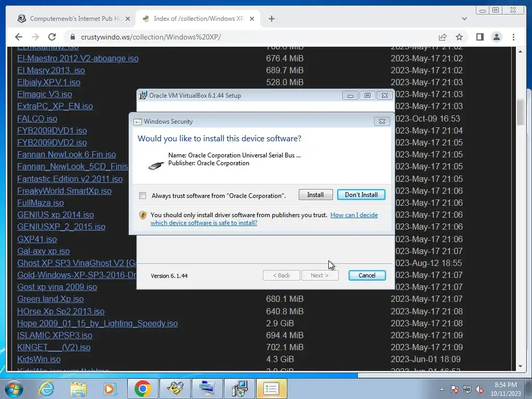Bookmark this page with the star icon

click(459, 37)
